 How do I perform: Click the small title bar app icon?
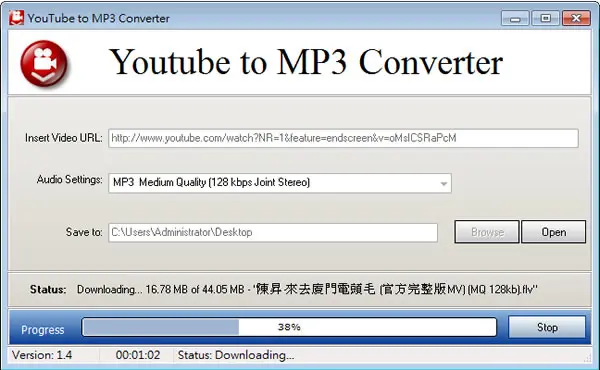pyautogui.click(x=16, y=18)
